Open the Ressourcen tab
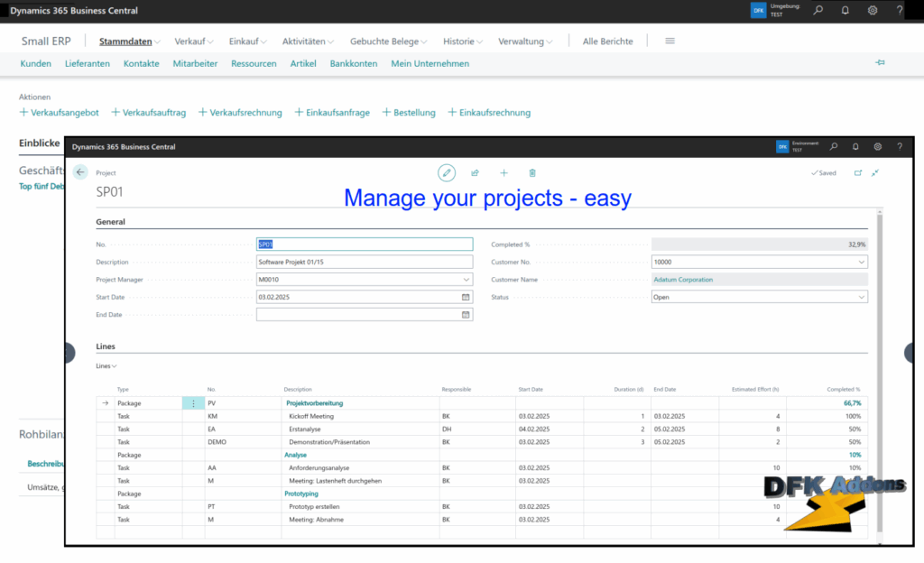Image resolution: width=924 pixels, height=563 pixels. point(254,63)
